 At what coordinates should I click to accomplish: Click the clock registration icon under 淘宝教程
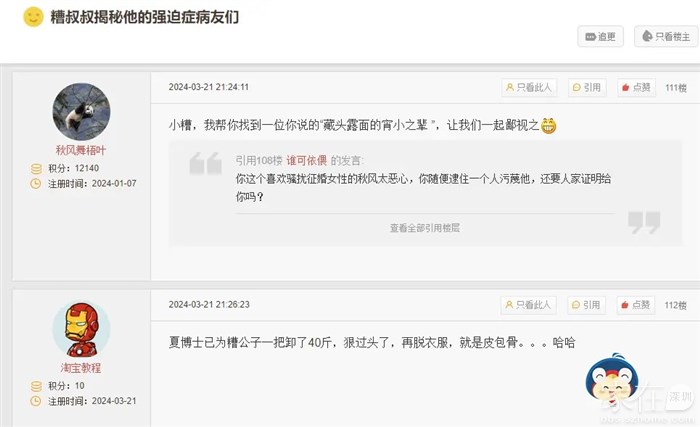click(36, 401)
